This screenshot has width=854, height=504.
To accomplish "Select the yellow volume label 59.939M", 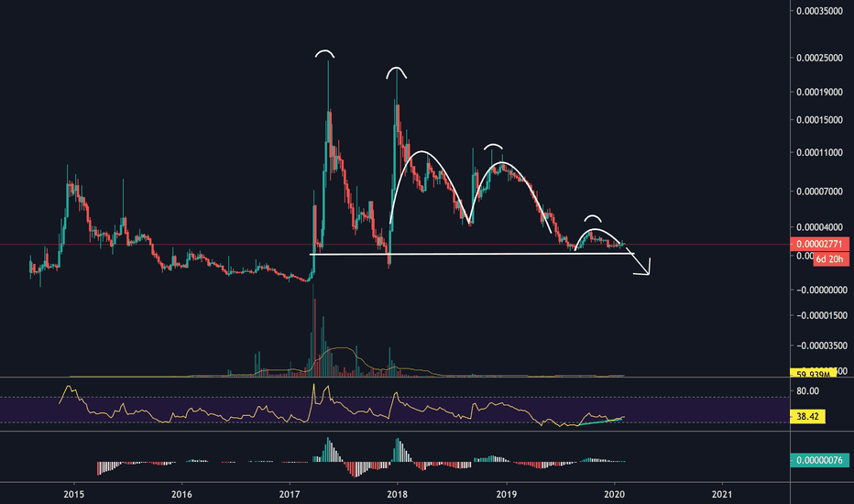I will coord(813,373).
